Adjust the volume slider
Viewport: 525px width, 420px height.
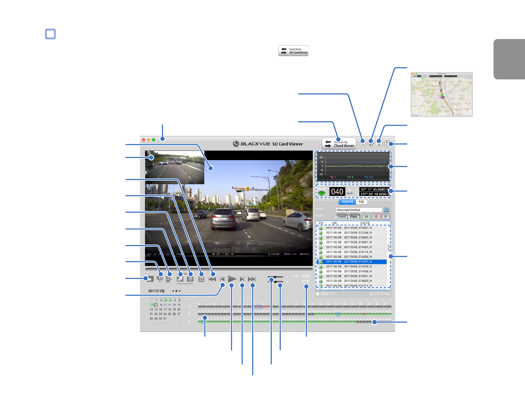click(275, 282)
